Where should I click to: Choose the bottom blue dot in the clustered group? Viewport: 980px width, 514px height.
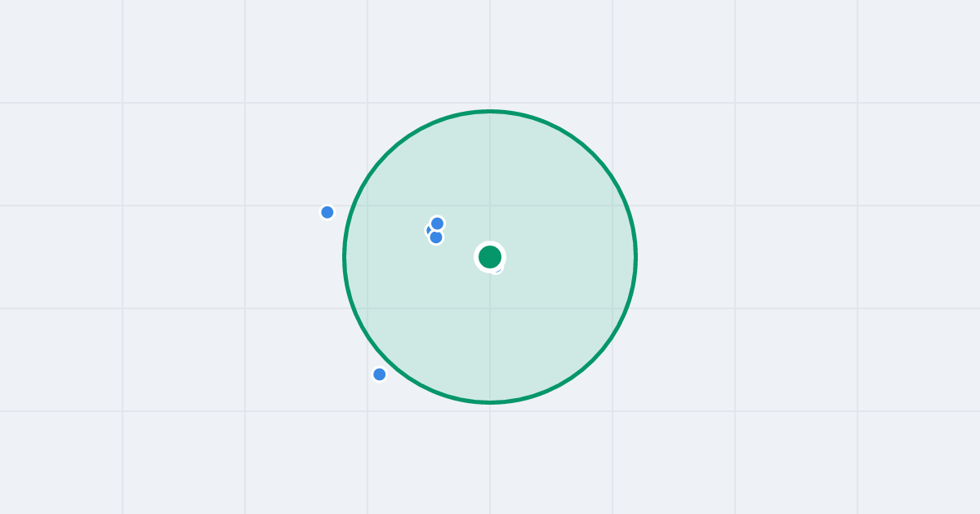(x=436, y=237)
